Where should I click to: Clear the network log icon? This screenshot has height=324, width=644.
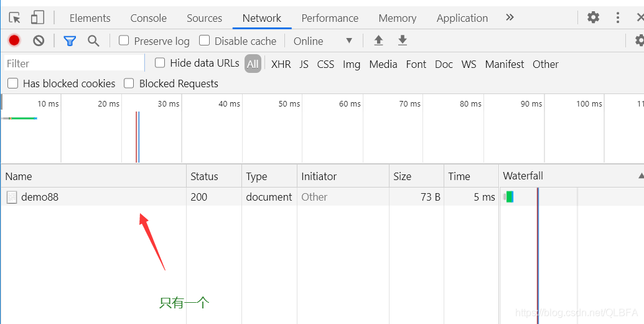39,40
